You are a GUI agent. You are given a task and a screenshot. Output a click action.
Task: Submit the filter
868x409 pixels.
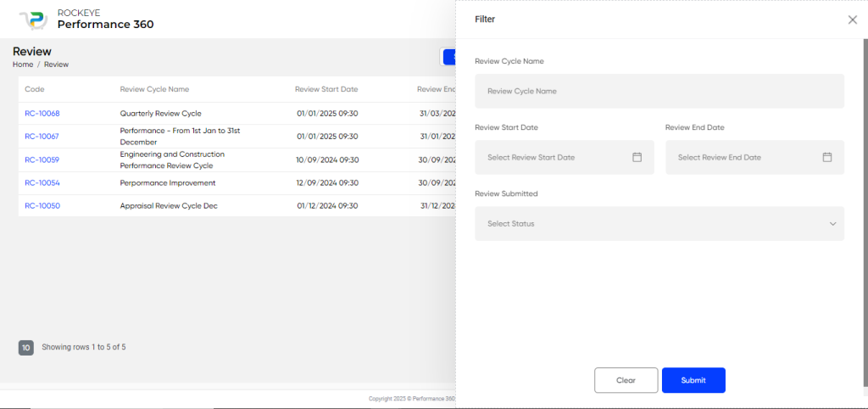[693, 380]
